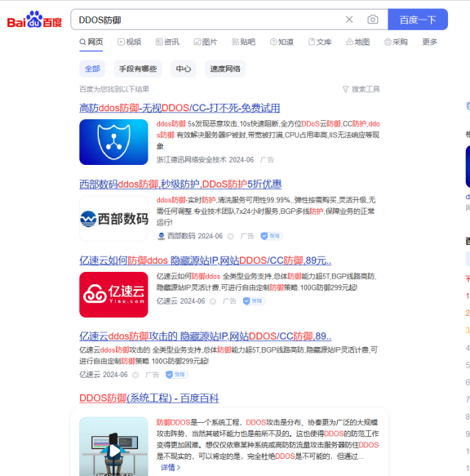Click the 百度一下 search button

pos(418,20)
